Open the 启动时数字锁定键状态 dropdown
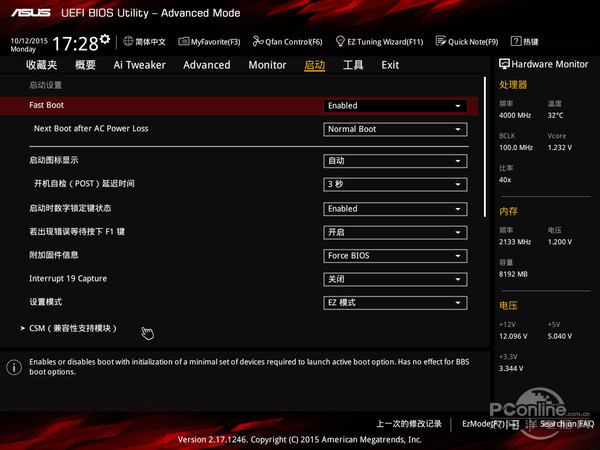 coord(395,209)
